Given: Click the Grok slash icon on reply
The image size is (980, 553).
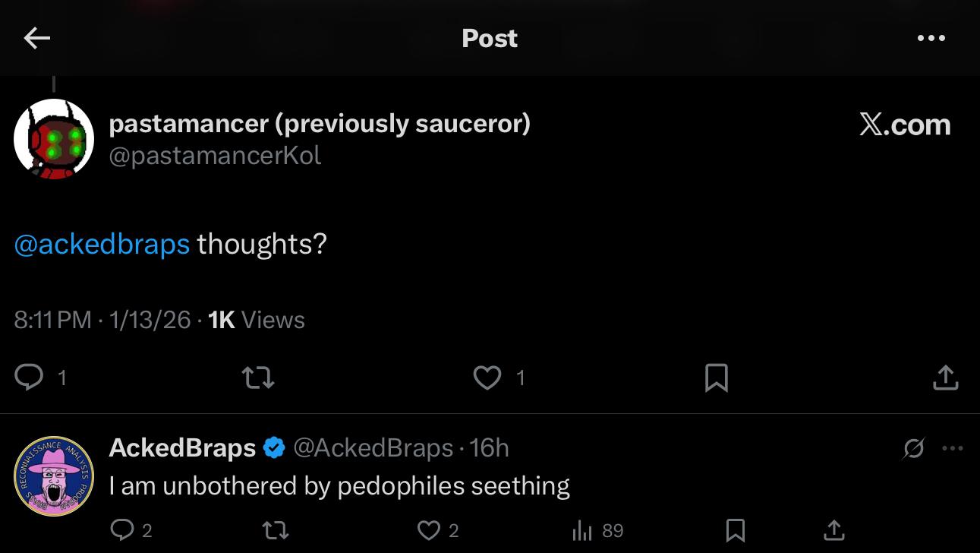Looking at the screenshot, I should point(913,449).
